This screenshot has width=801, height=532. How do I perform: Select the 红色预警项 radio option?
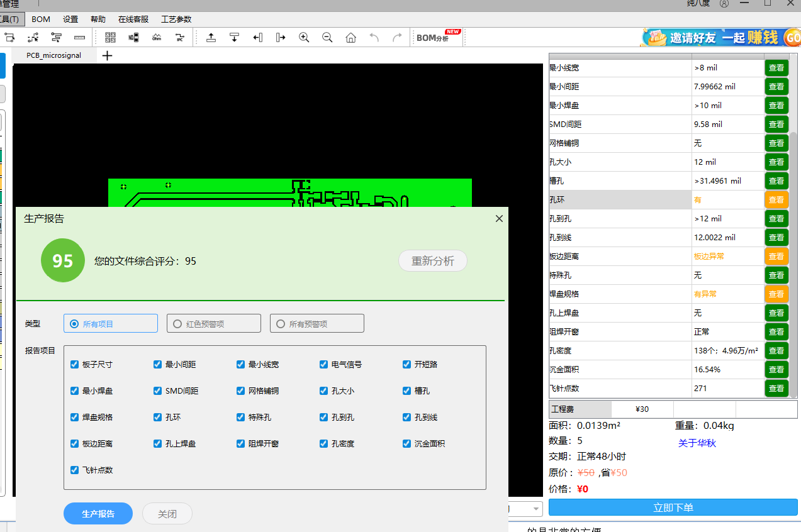click(x=214, y=324)
